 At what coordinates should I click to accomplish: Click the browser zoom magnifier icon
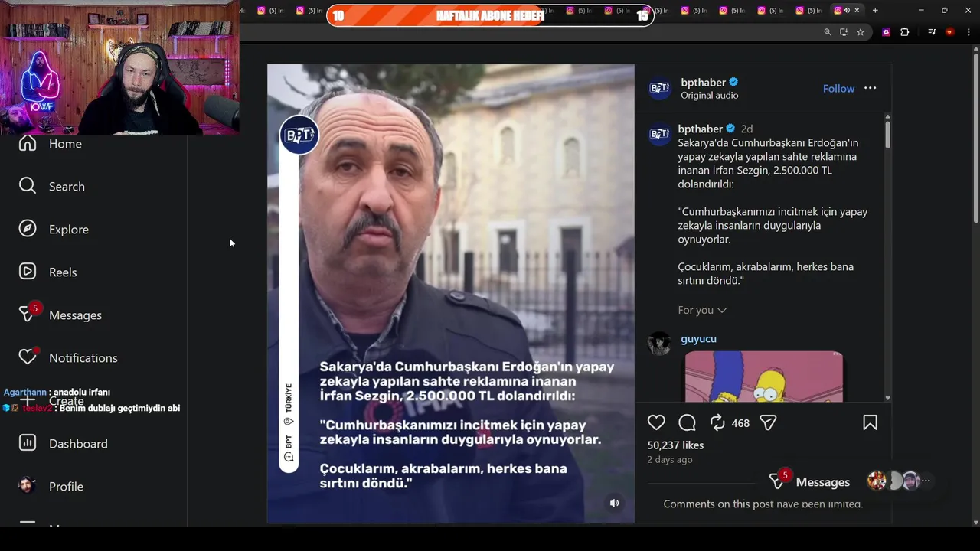click(828, 32)
